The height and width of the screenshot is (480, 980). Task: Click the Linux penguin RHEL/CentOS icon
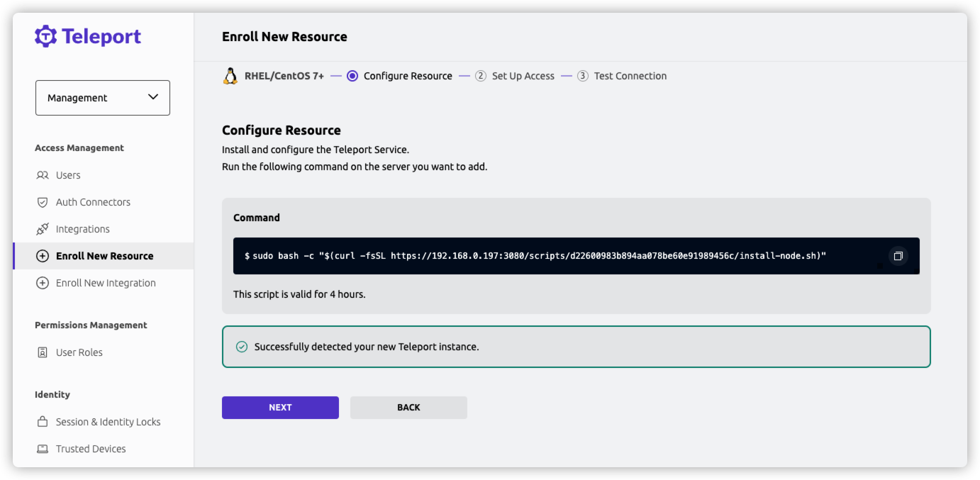(x=230, y=76)
